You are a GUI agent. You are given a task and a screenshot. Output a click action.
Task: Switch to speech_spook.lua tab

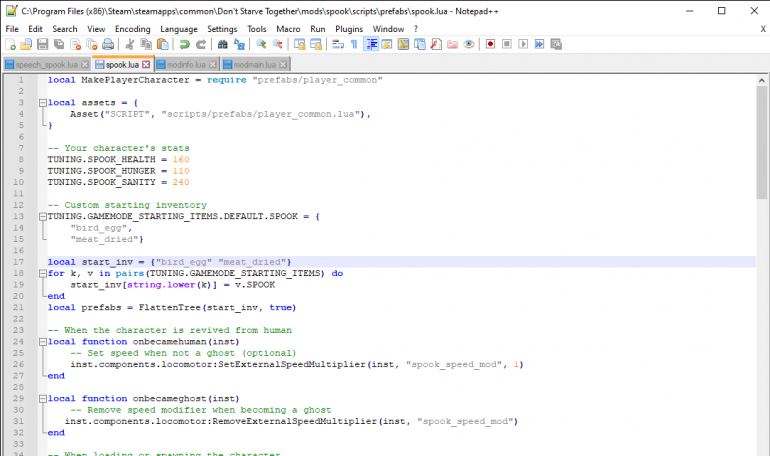tap(47, 64)
